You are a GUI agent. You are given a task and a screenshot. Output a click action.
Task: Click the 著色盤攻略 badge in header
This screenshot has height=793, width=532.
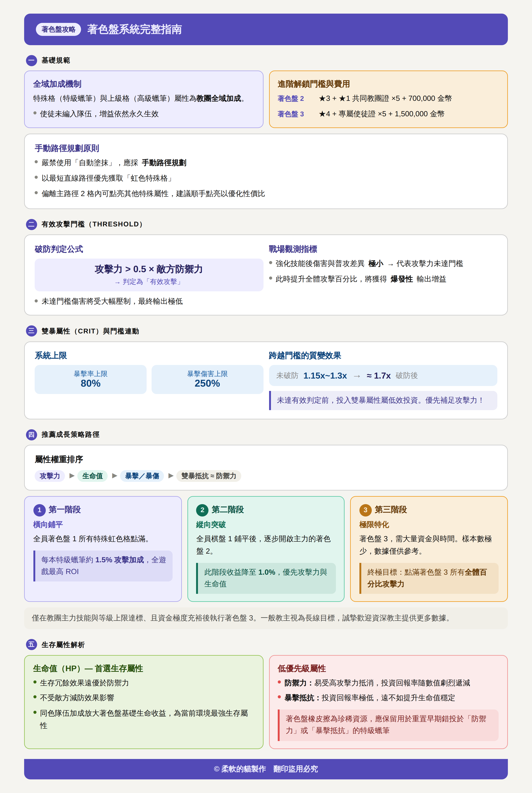tap(58, 29)
